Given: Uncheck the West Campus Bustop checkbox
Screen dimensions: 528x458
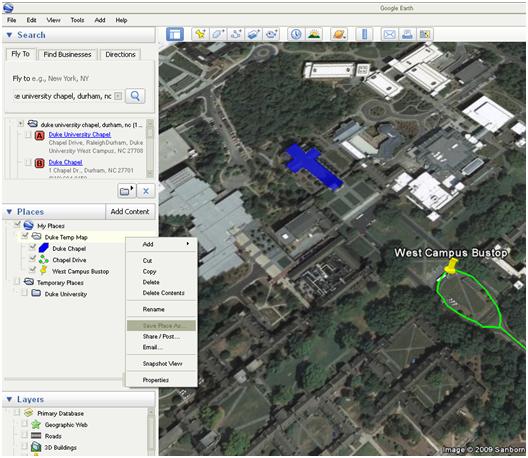Looking at the screenshot, I should coord(32,270).
